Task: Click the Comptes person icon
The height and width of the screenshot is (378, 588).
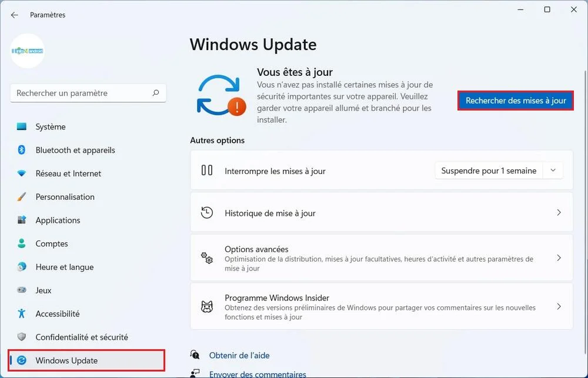Action: pos(22,243)
